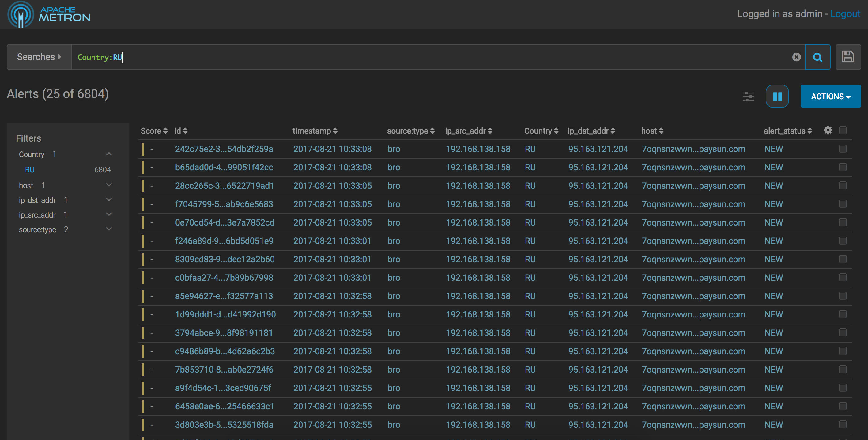
Task: Expand the source:type filter group
Action: click(109, 229)
